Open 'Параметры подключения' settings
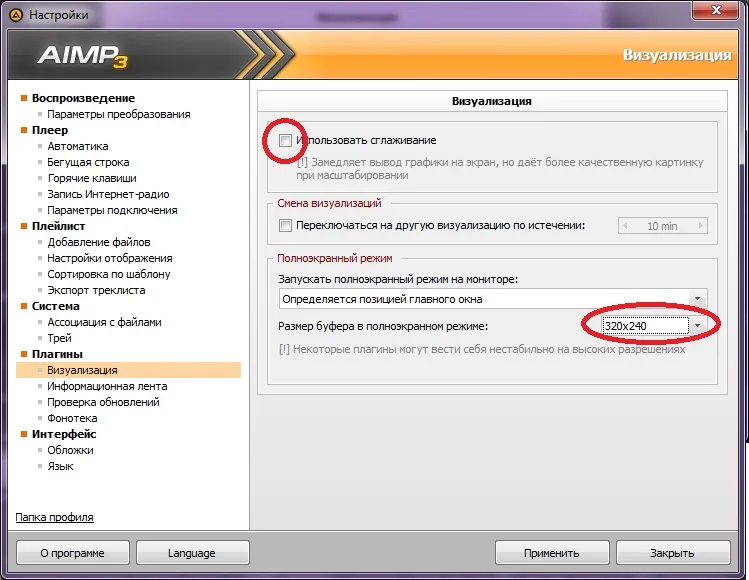The width and height of the screenshot is (749, 580). tap(112, 210)
